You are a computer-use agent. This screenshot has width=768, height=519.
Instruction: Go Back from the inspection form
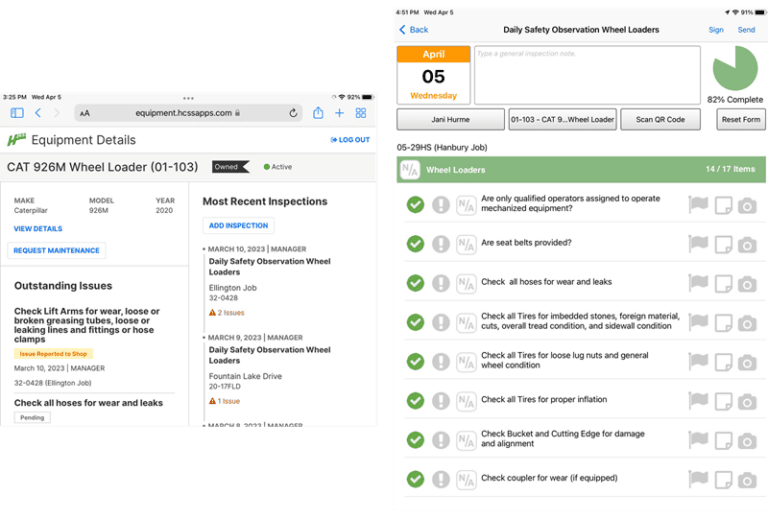pyautogui.click(x=413, y=30)
